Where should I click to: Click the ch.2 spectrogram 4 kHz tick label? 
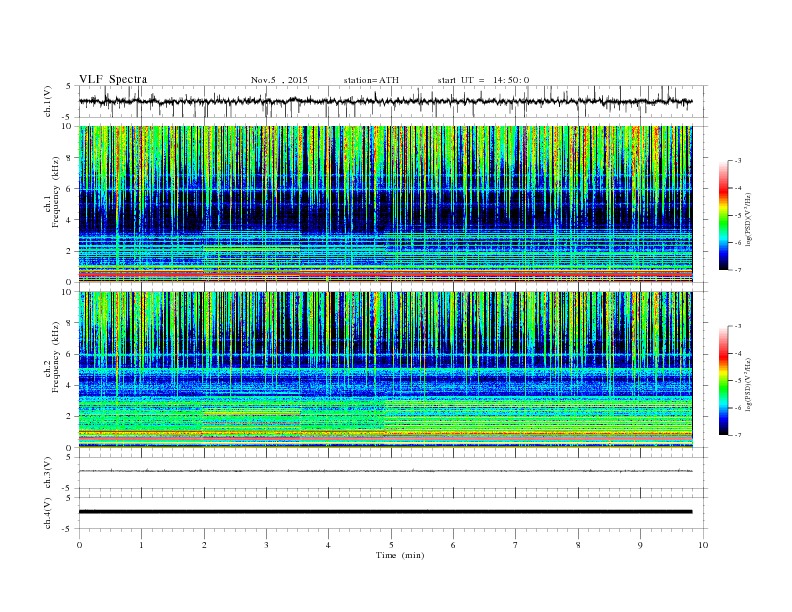(69, 386)
